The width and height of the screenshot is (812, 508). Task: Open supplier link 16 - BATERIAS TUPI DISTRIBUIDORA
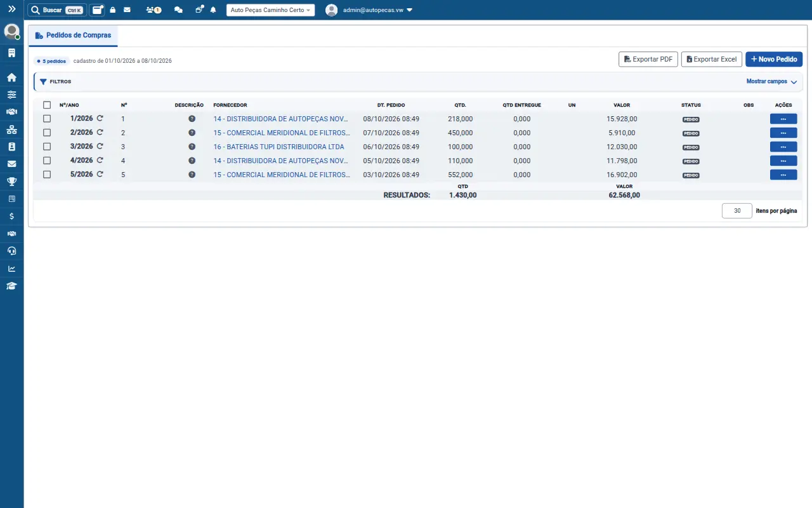pyautogui.click(x=278, y=147)
